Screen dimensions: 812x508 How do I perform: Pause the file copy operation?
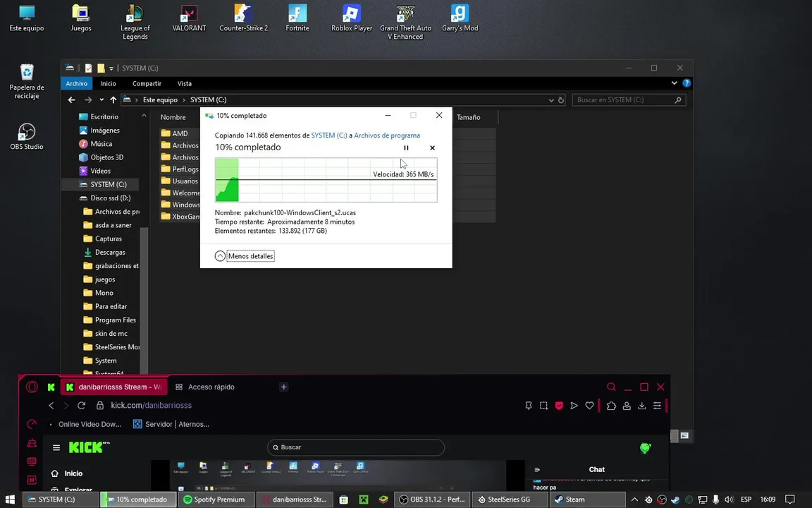[406, 147]
